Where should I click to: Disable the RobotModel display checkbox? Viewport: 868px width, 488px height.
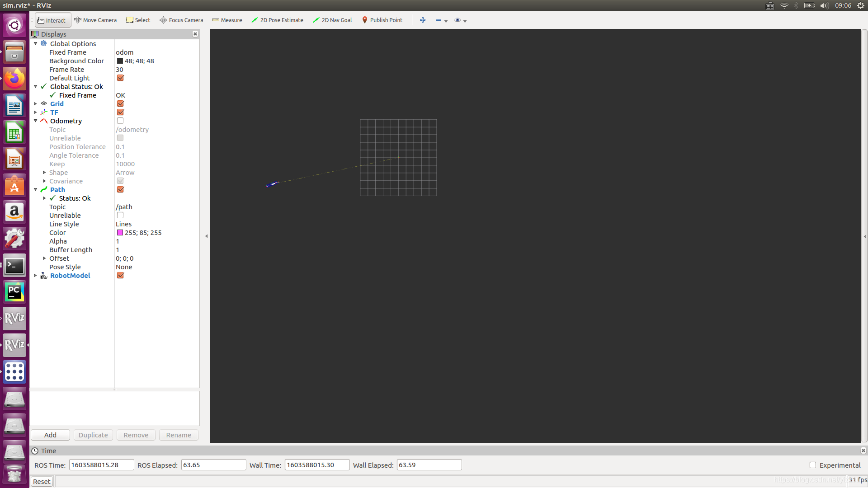coord(120,276)
